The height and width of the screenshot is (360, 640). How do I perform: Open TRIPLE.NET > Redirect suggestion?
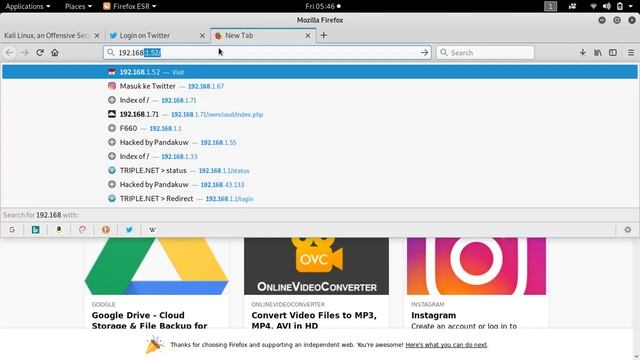pos(320,199)
